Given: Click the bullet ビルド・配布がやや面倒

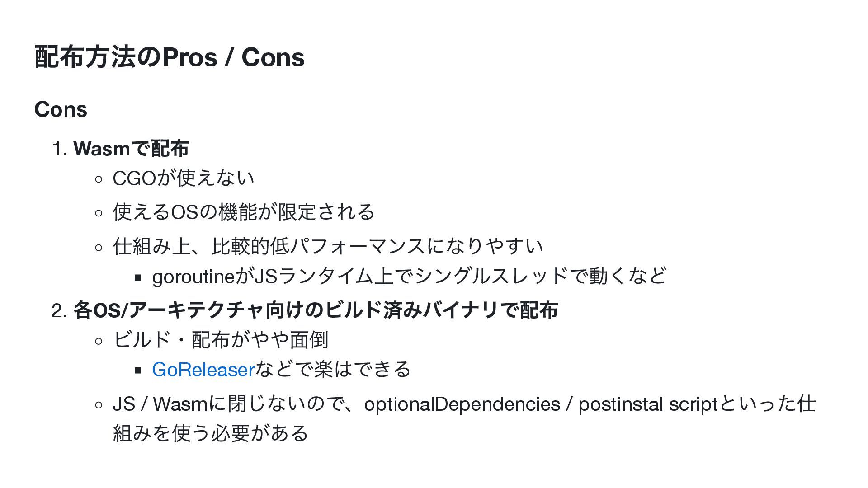Looking at the screenshot, I should coord(221,340).
